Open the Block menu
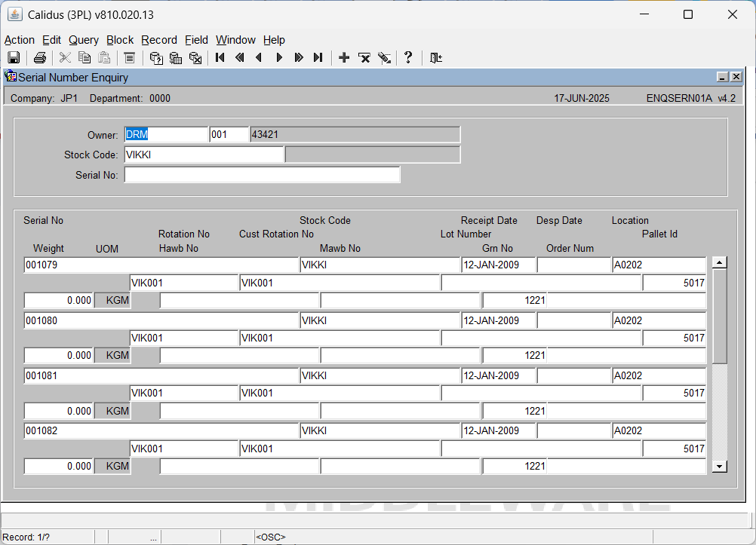The height and width of the screenshot is (545, 756). click(119, 40)
